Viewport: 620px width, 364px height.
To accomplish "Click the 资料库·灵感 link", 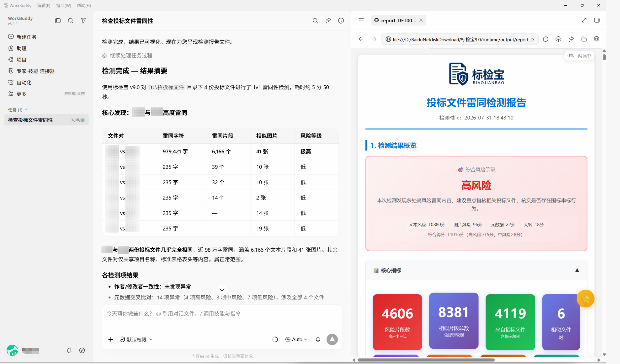I will (x=74, y=94).
